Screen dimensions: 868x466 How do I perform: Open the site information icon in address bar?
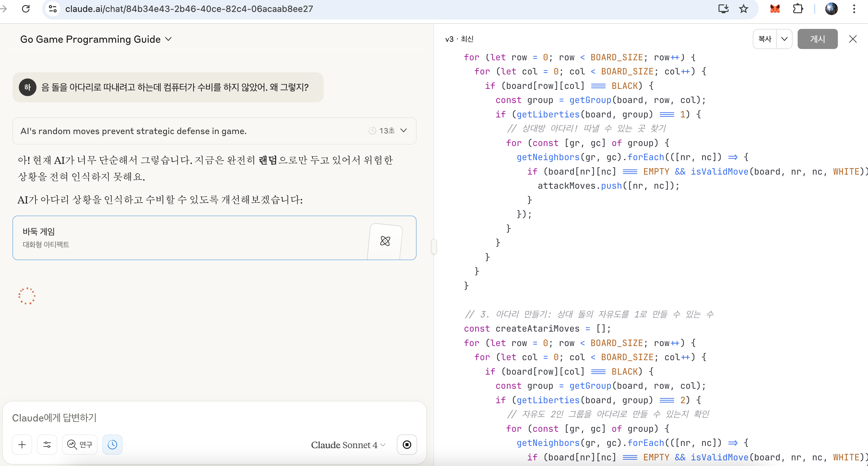[53, 9]
